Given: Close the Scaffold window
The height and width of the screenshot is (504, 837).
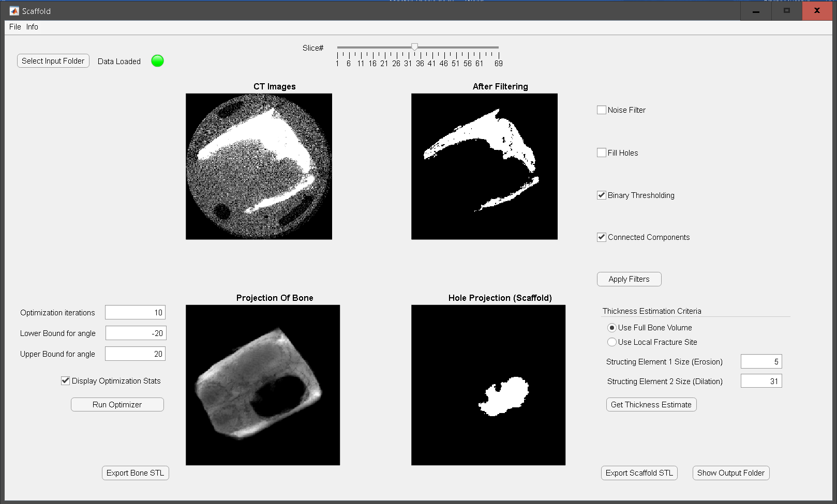Looking at the screenshot, I should pyautogui.click(x=817, y=11).
